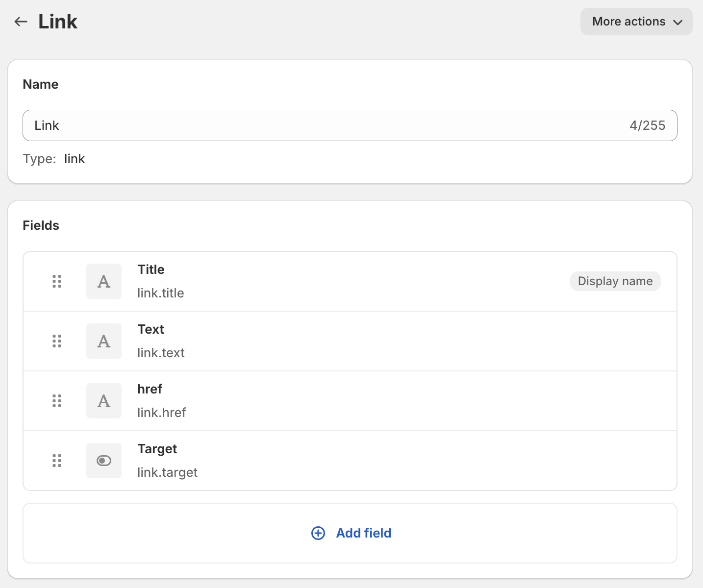
Task: Click the toggle switch graphic for link.target
Action: 103,460
